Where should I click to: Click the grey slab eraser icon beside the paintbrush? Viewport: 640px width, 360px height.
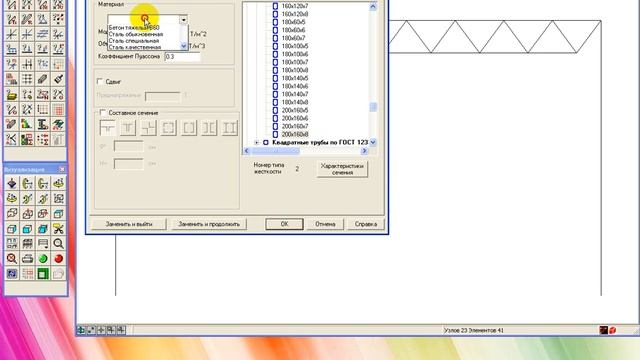coord(42,79)
